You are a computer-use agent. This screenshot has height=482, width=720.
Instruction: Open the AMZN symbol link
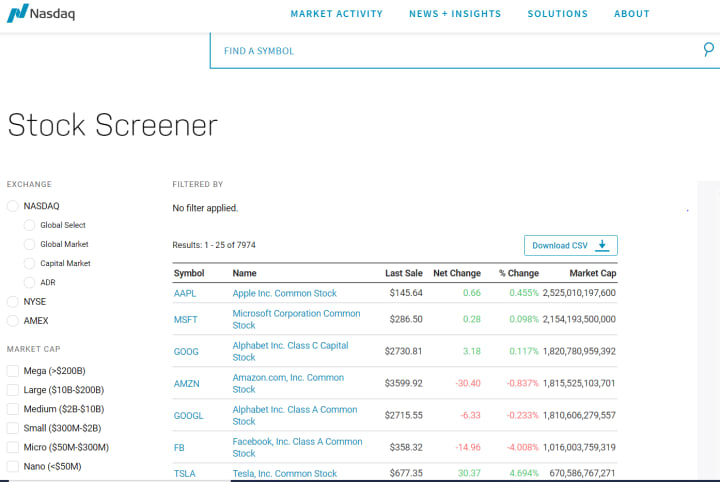point(186,384)
